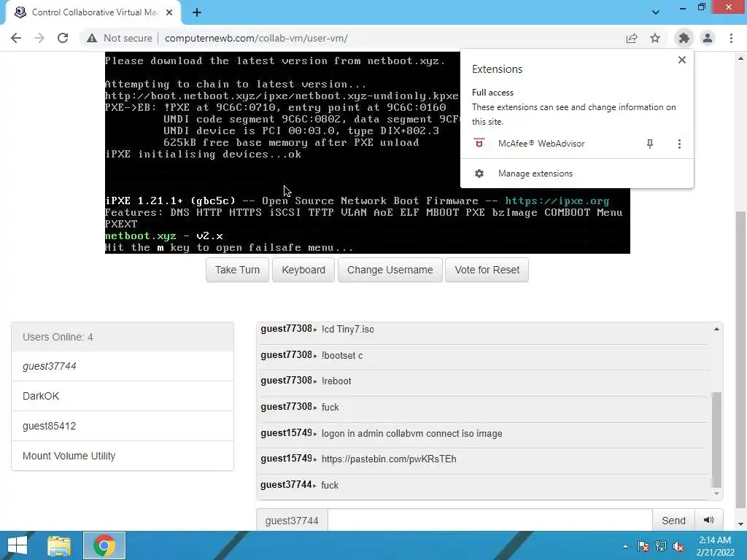
Task: Click the Users Online: 4 header
Action: 123,337
